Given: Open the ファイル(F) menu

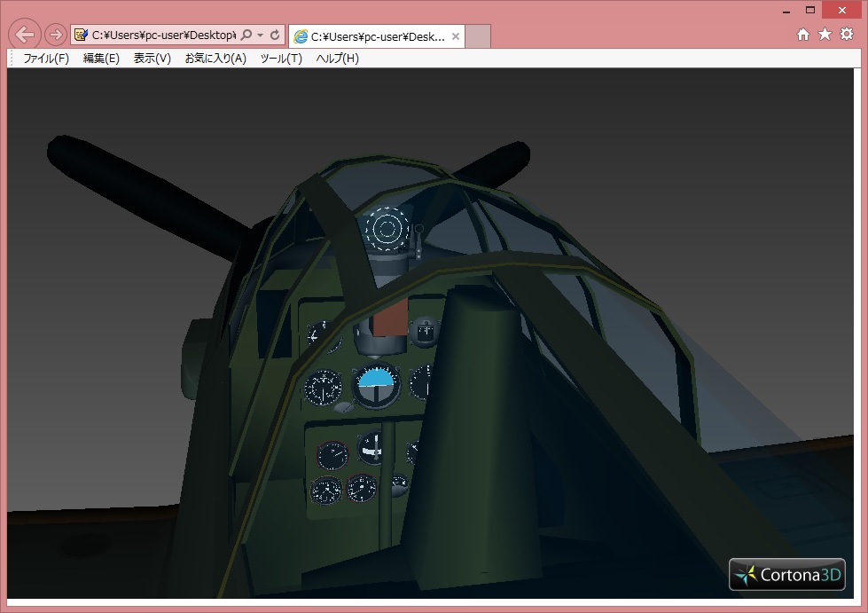Looking at the screenshot, I should [46, 59].
